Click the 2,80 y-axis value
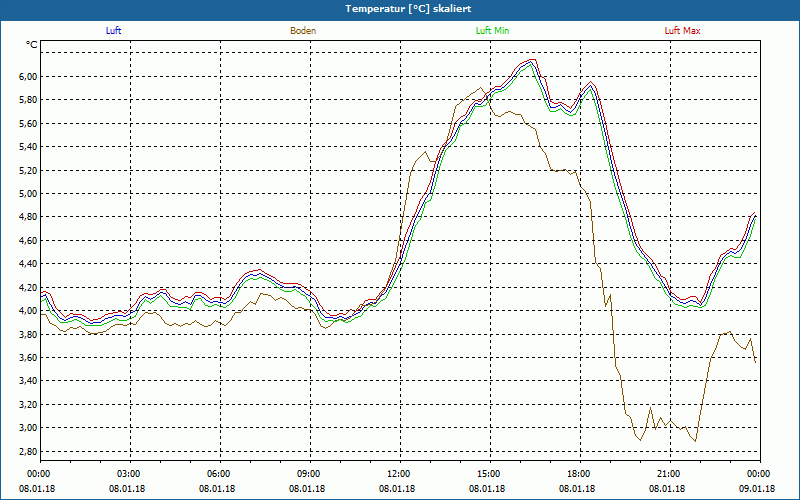Screen dimensions: 800x500 pyautogui.click(x=29, y=452)
